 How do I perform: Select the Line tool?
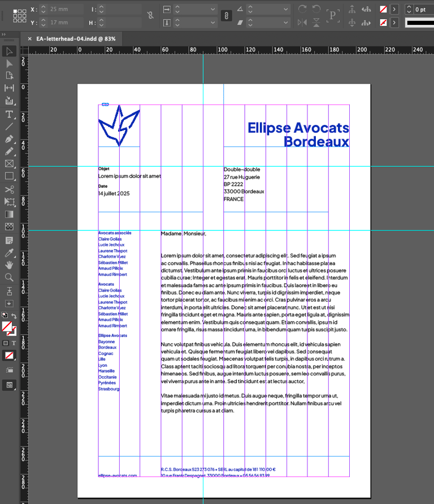(9, 127)
